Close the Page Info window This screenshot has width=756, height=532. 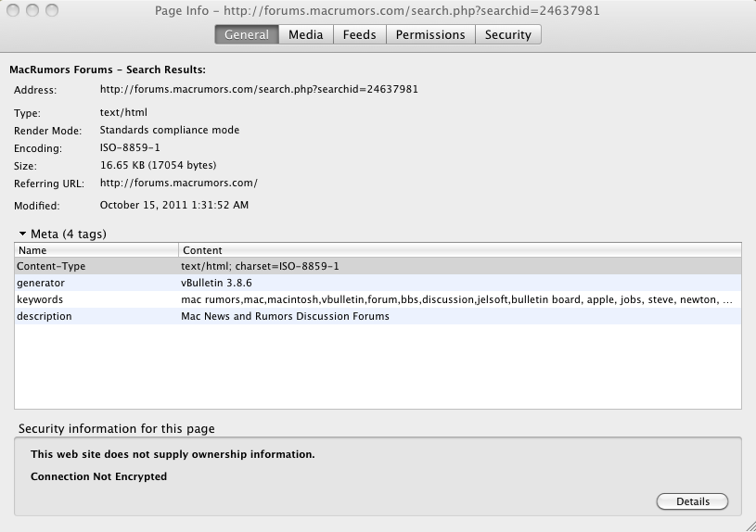pyautogui.click(x=14, y=10)
